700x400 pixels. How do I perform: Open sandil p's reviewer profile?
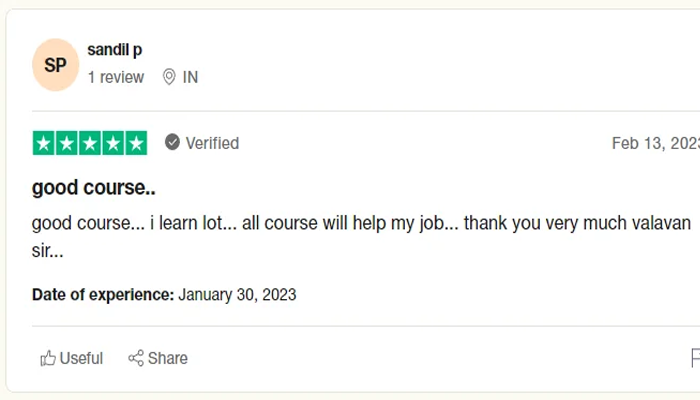114,49
